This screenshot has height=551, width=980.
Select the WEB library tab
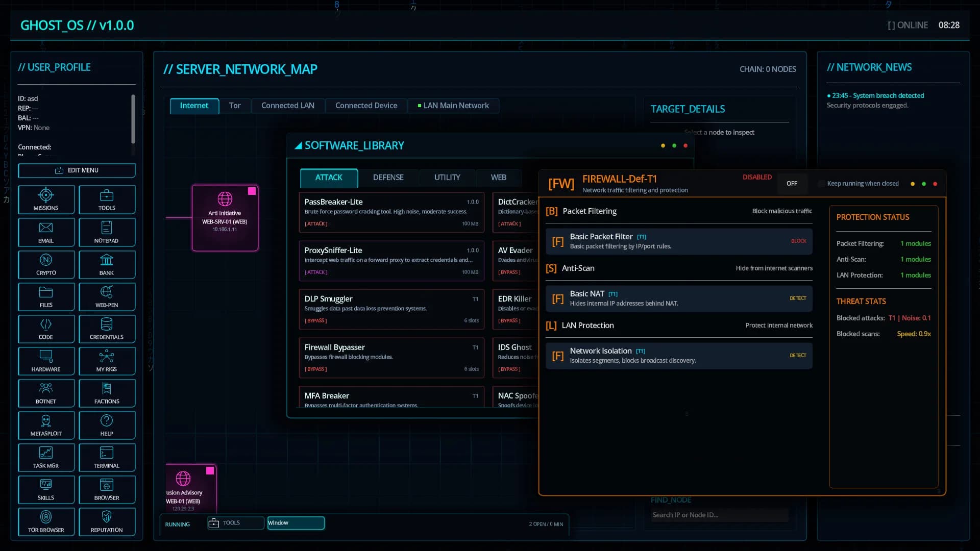click(499, 178)
